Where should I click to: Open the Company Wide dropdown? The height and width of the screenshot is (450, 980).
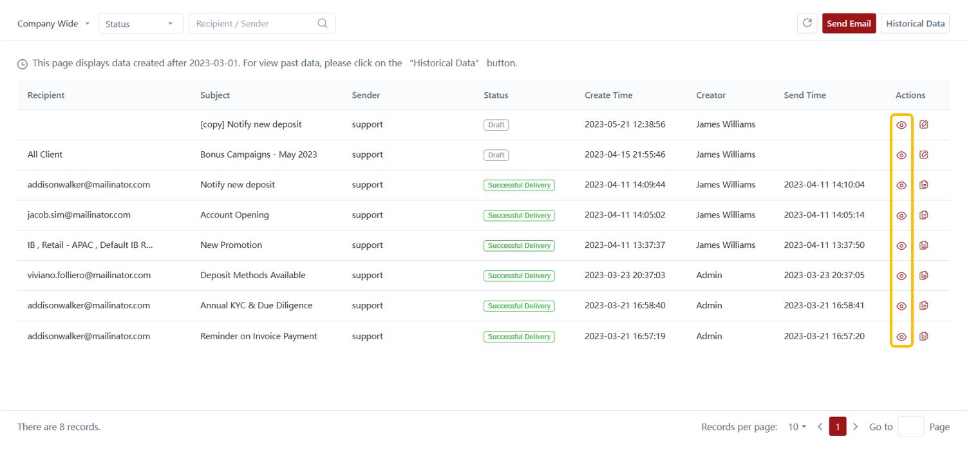(54, 24)
